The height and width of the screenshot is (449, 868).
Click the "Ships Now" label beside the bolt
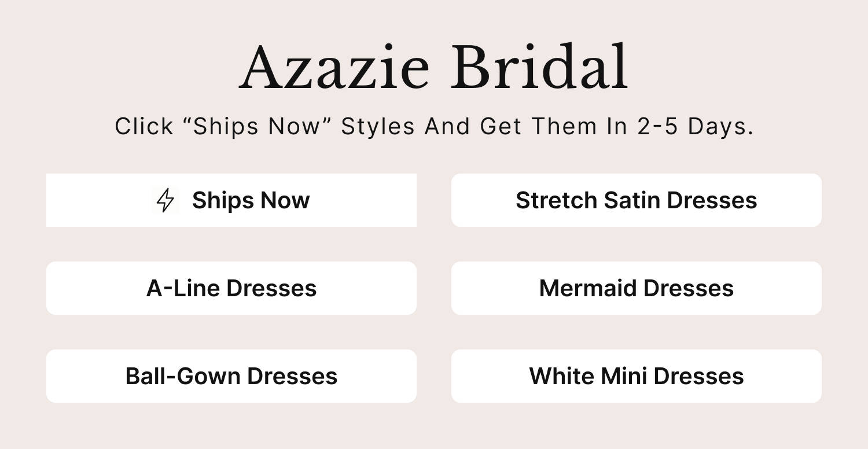click(x=251, y=200)
